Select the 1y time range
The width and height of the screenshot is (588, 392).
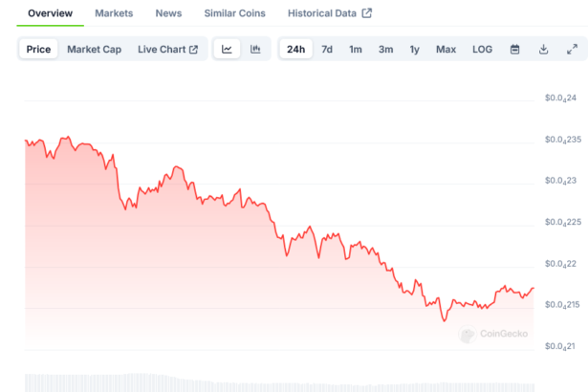[414, 50]
